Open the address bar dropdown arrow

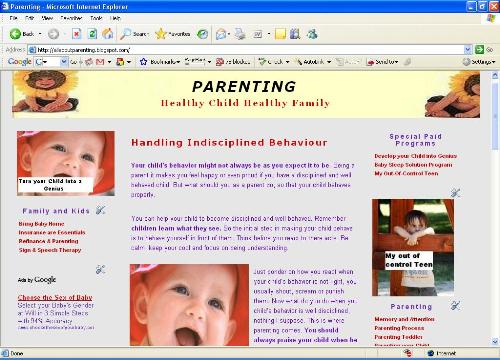[x=468, y=50]
